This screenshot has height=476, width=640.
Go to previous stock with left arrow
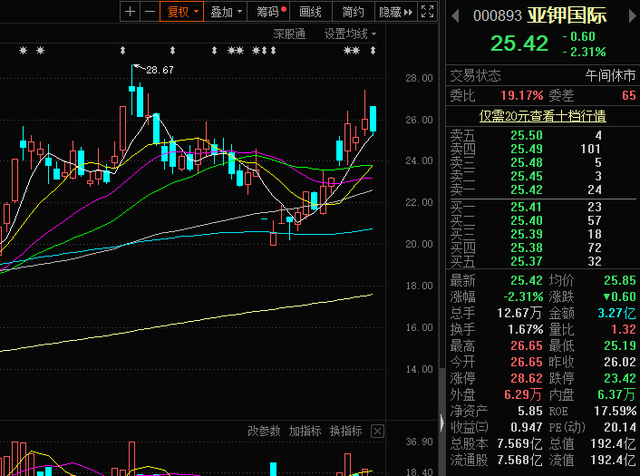point(456,16)
